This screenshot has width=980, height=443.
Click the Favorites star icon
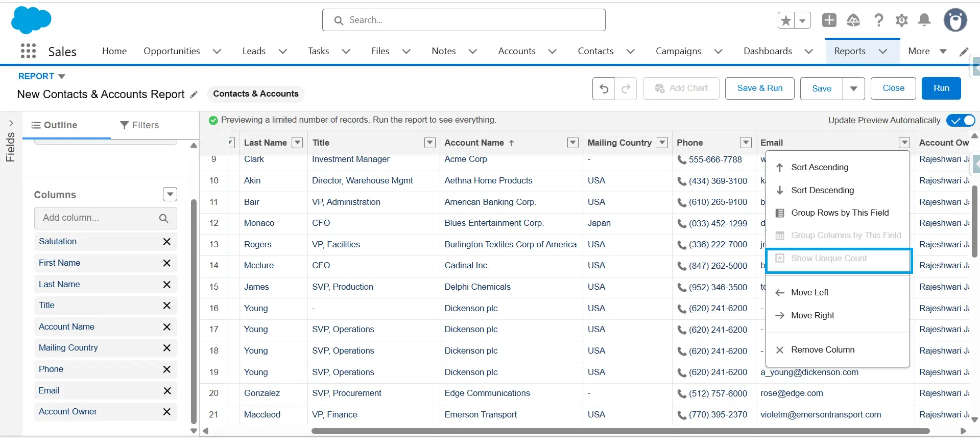[x=786, y=20]
